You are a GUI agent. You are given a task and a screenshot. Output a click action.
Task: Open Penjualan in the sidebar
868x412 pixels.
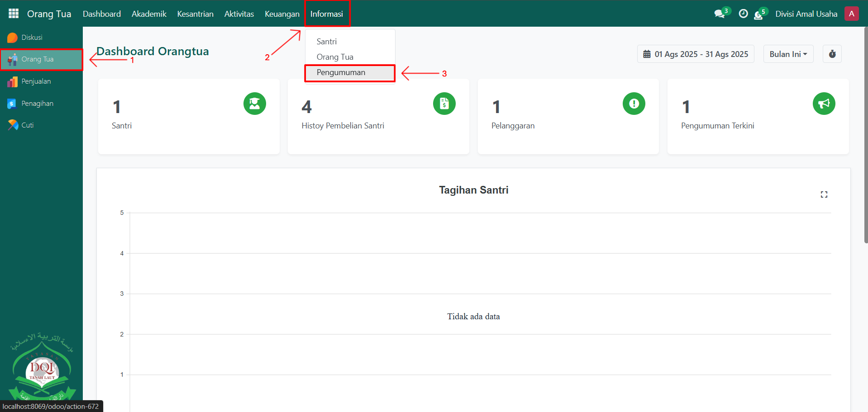point(36,81)
